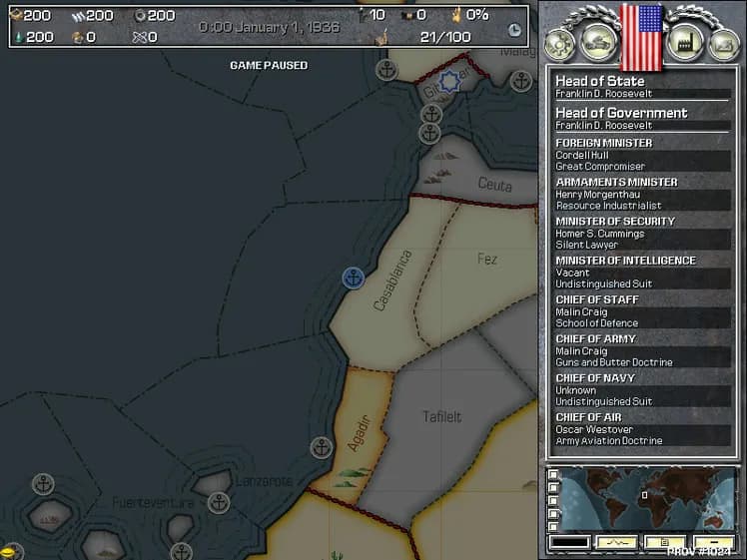
Task: Click the dissent hand icon showing 0%
Action: coord(456,15)
